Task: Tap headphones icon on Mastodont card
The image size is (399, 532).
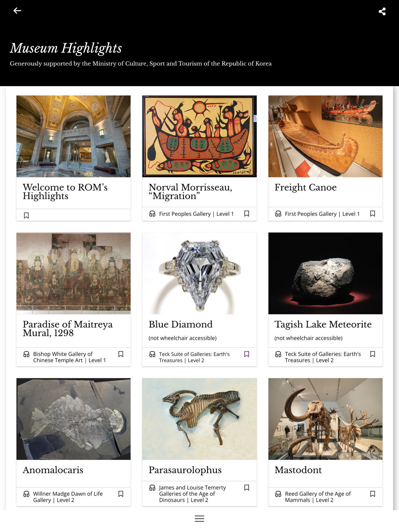Action: [x=278, y=494]
